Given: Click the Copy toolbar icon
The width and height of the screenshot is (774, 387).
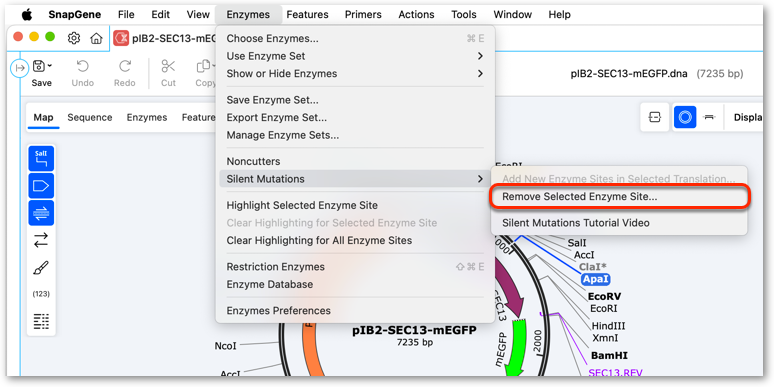Looking at the screenshot, I should pos(203,66).
